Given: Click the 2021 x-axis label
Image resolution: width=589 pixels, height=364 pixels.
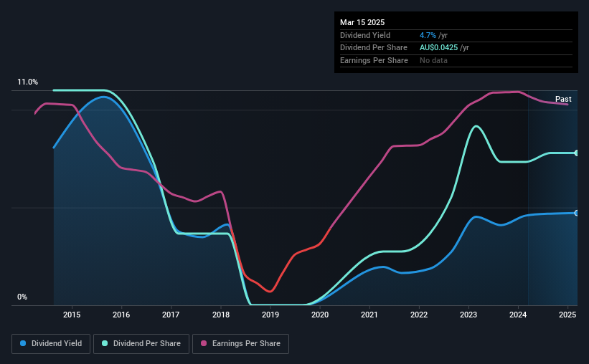Looking at the screenshot, I should tap(369, 315).
